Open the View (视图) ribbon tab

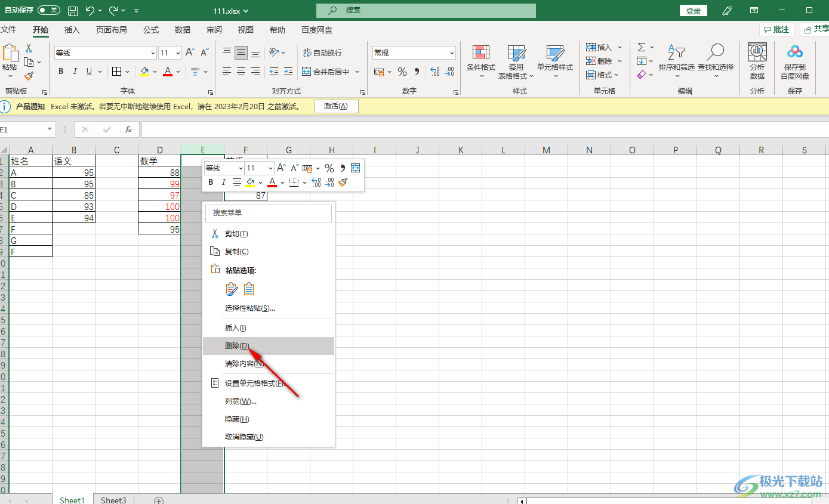(x=246, y=30)
